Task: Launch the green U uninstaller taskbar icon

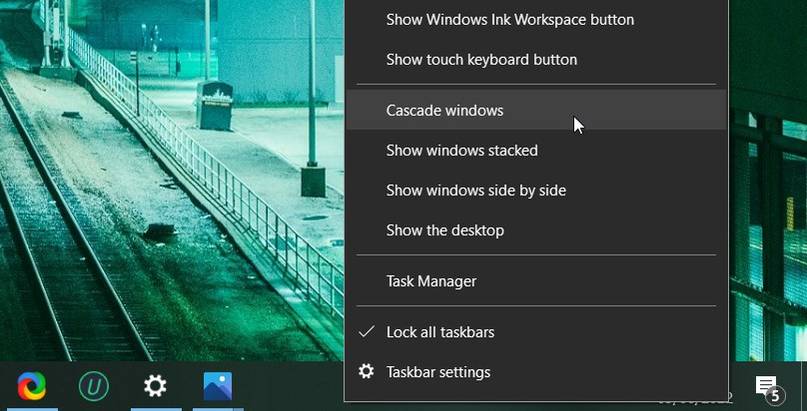Action: (x=94, y=386)
